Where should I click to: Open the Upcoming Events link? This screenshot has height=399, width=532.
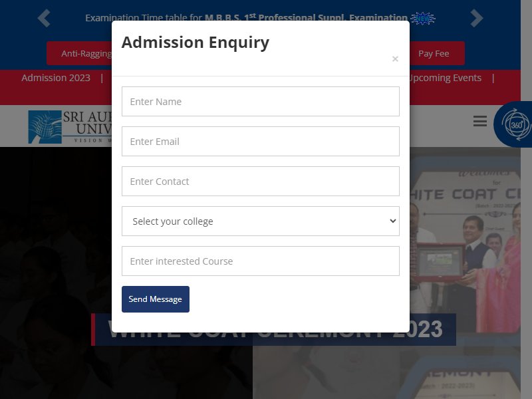click(446, 78)
